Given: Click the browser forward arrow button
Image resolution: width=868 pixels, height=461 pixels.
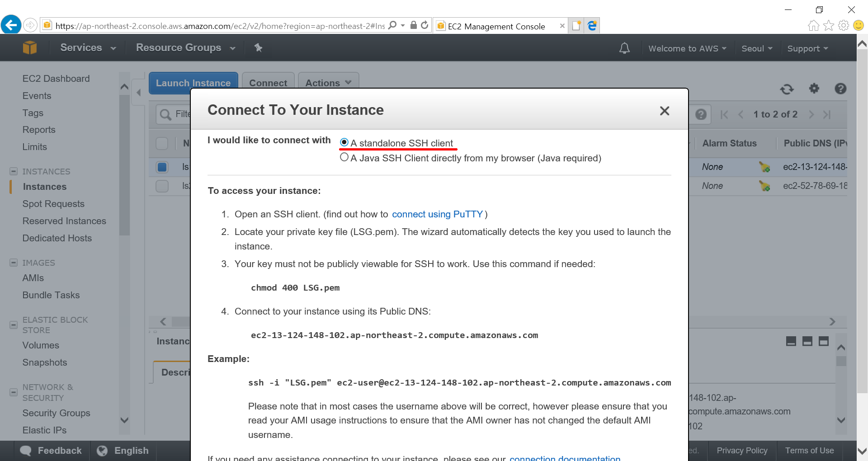Looking at the screenshot, I should pyautogui.click(x=30, y=25).
